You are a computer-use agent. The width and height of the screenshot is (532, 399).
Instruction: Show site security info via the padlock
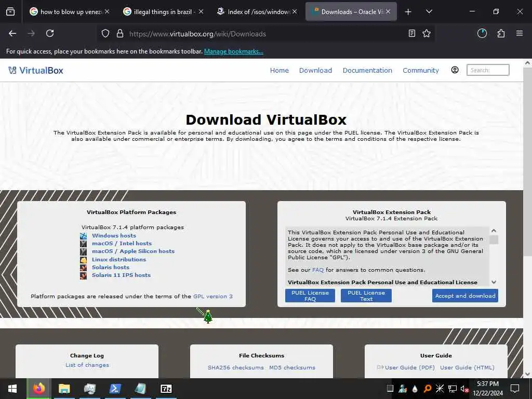pos(120,34)
